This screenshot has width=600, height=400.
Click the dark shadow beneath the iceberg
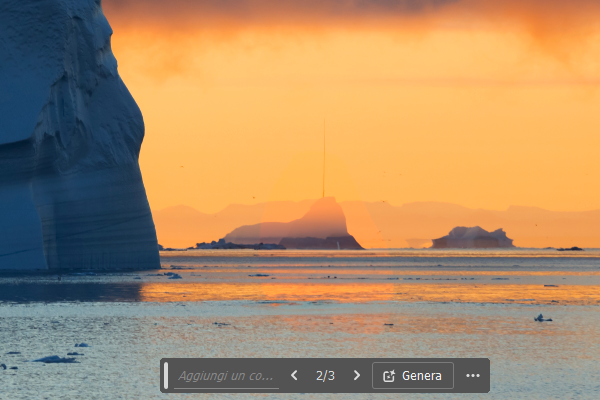[70, 290]
